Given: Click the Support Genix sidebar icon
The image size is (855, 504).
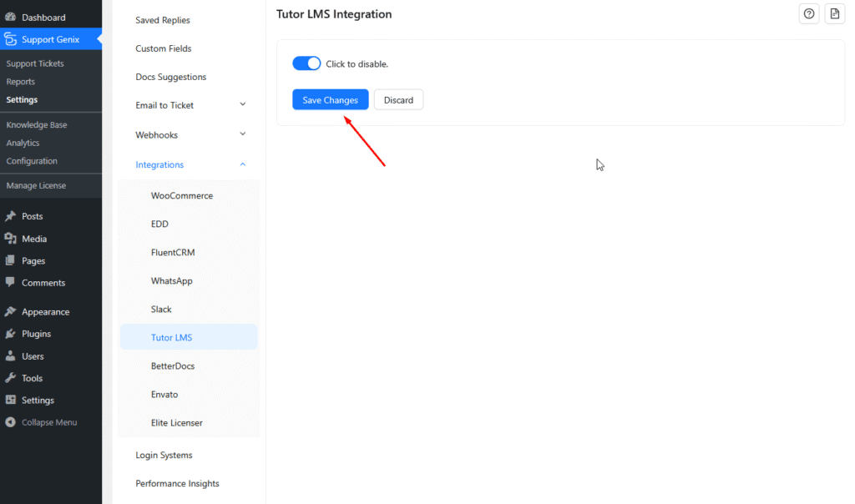Looking at the screenshot, I should pyautogui.click(x=12, y=38).
